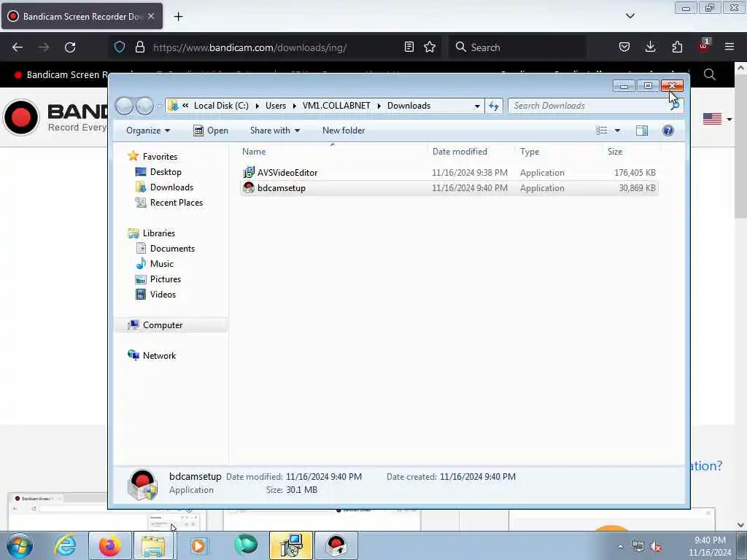This screenshot has height=560, width=747.
Task: Create a New folder
Action: coord(344,131)
